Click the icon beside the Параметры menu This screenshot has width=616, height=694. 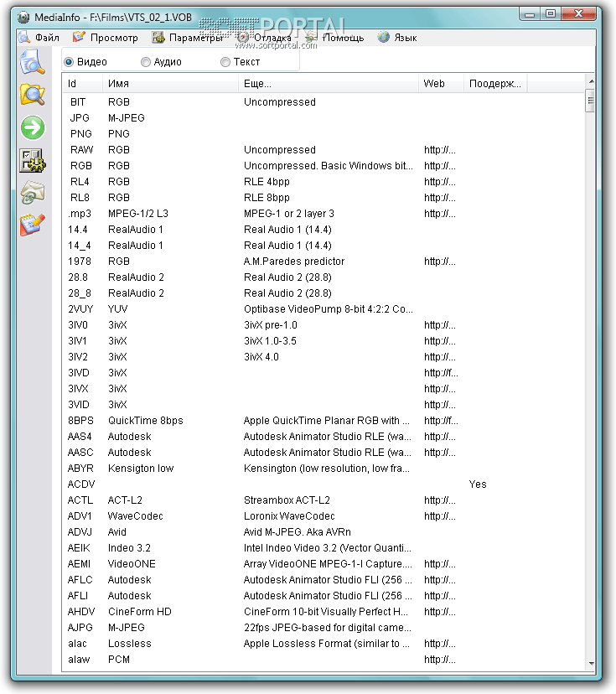click(158, 38)
